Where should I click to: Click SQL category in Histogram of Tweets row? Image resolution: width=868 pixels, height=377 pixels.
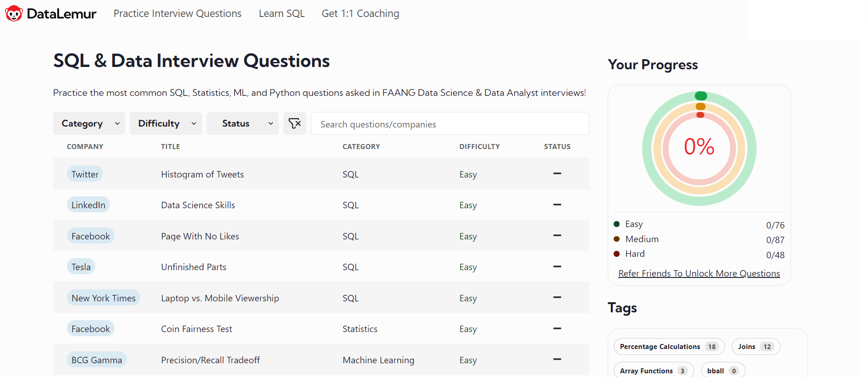tap(351, 174)
